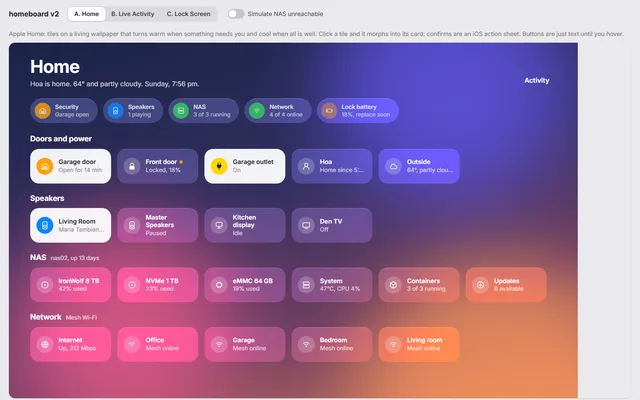This screenshot has width=640, height=400.
Task: Click the 'homeboard v2' title
Action: (x=34, y=14)
